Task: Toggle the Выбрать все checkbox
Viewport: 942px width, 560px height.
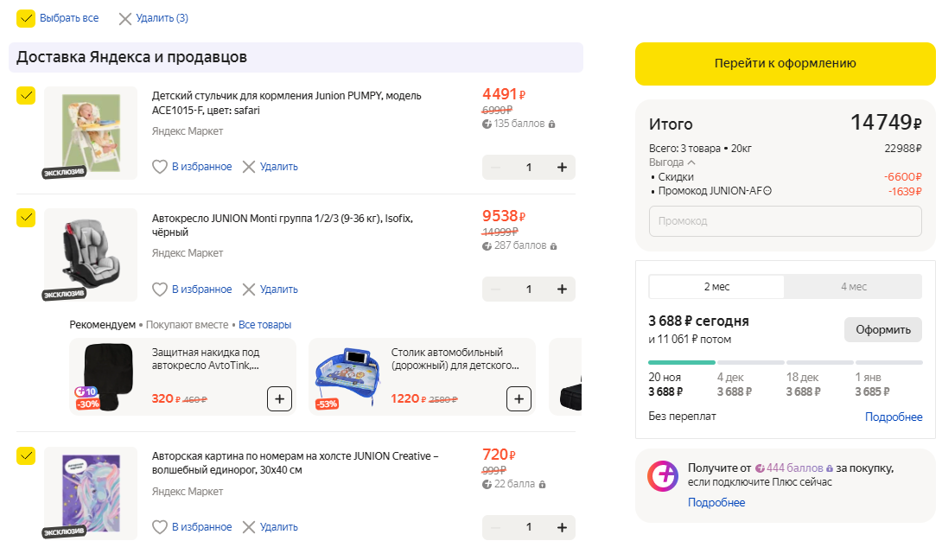Action: coord(26,18)
